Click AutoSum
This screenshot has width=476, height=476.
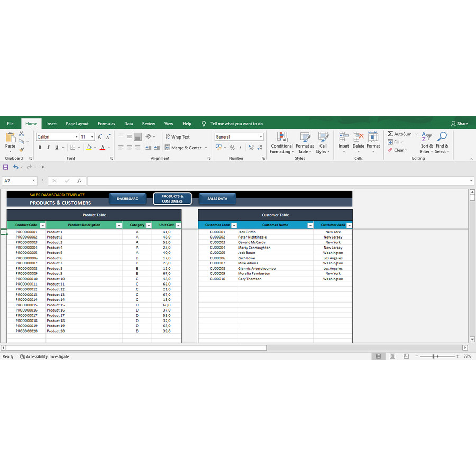(399, 134)
